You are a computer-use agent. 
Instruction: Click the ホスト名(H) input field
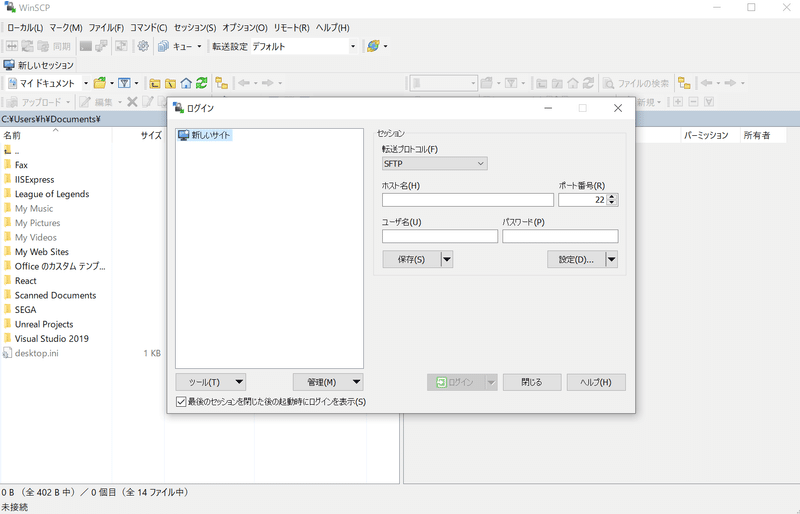468,200
